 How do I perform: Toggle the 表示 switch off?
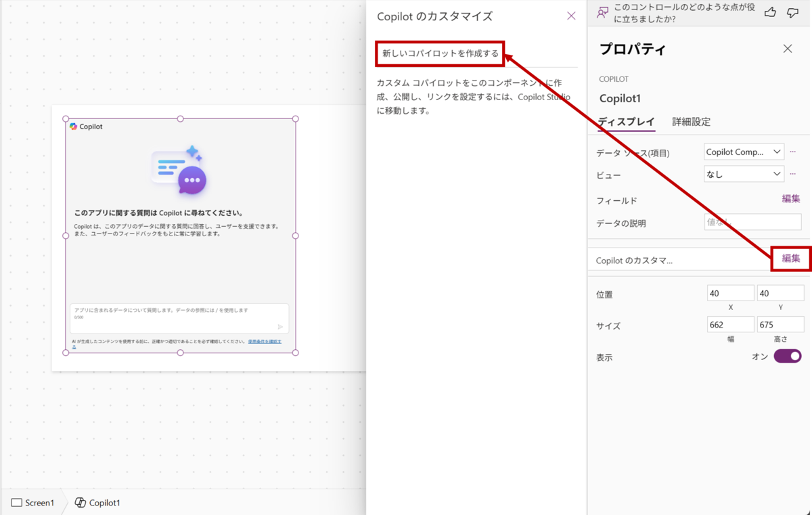(x=788, y=356)
